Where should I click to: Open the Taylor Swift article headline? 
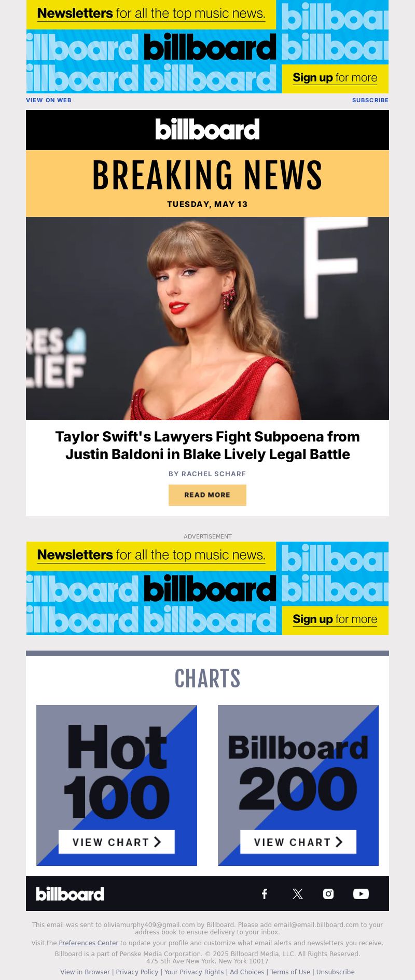[208, 445]
